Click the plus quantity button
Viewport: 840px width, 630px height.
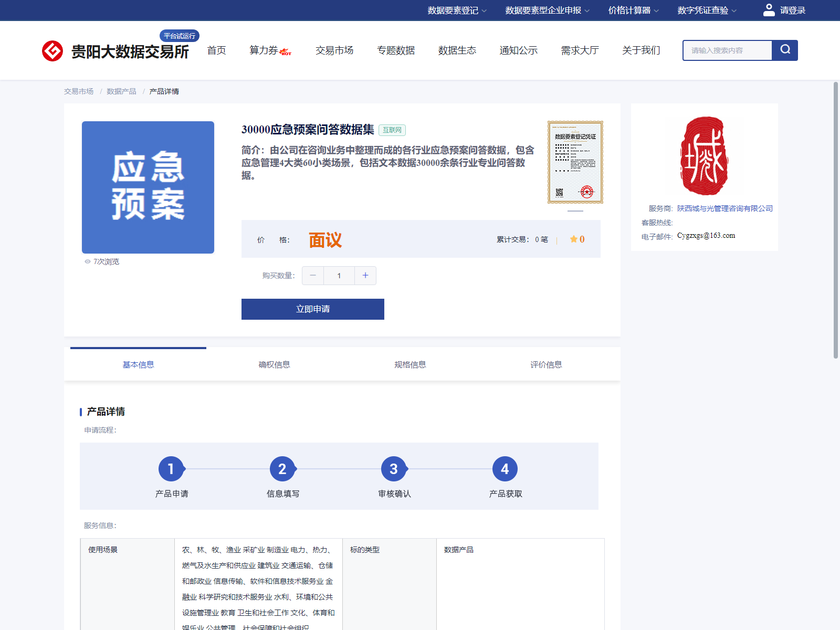365,276
